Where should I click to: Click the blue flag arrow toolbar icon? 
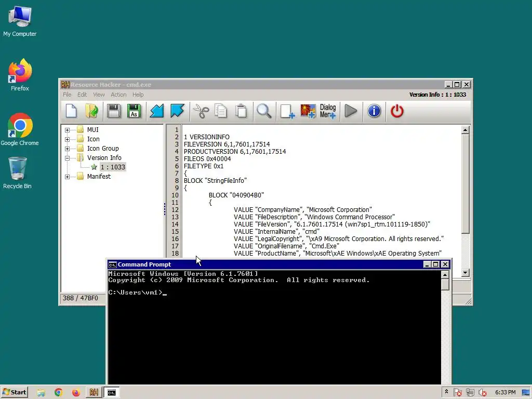pyautogui.click(x=177, y=111)
